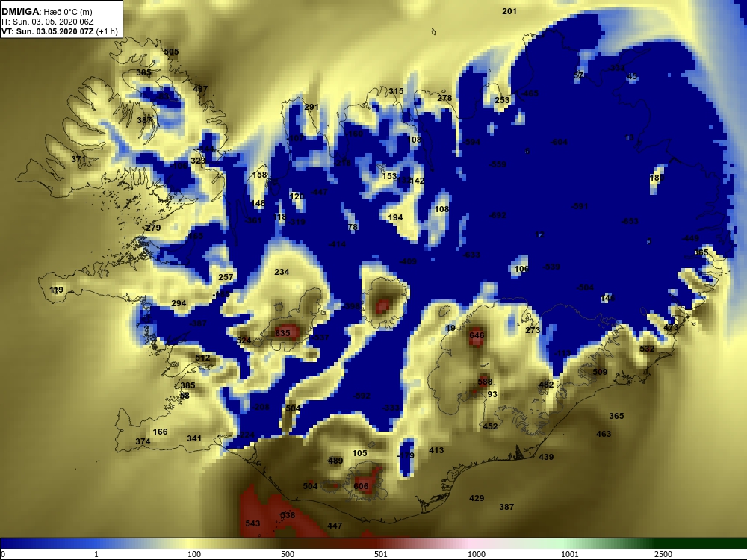Image resolution: width=747 pixels, height=560 pixels.
Task: Click the 158 map value
Action: (x=259, y=175)
